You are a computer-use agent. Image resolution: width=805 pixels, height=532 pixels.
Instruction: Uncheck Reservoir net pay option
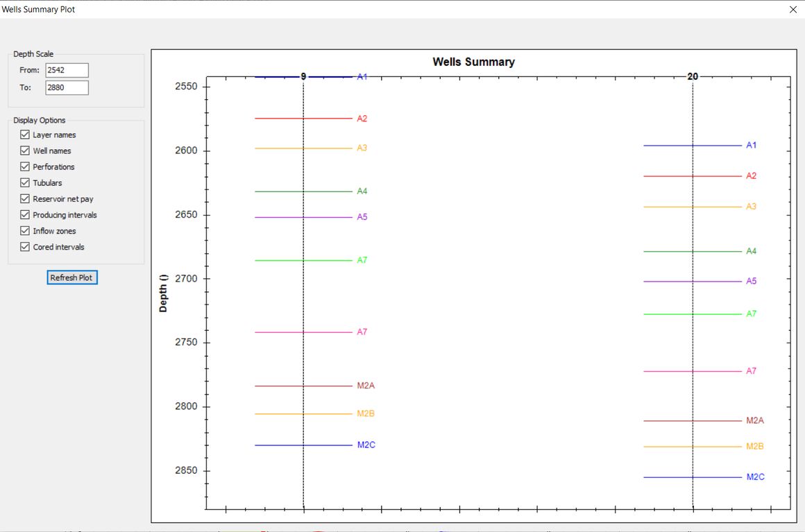click(25, 199)
